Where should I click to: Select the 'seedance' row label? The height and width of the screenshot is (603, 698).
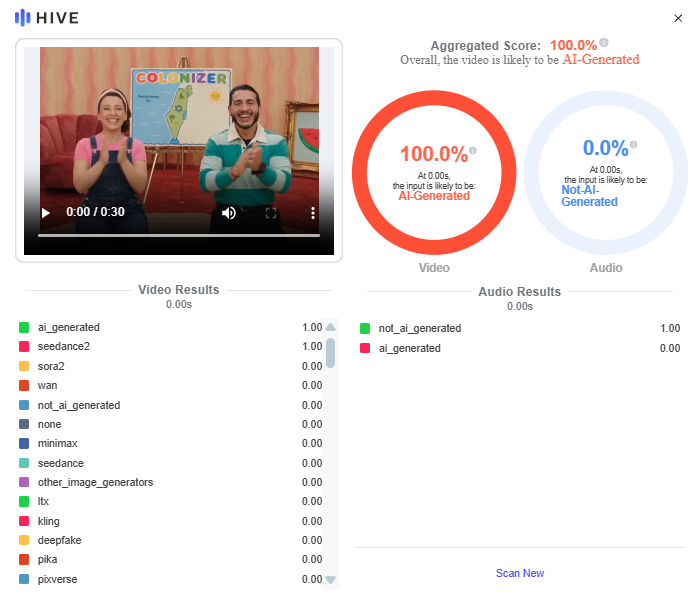point(61,463)
